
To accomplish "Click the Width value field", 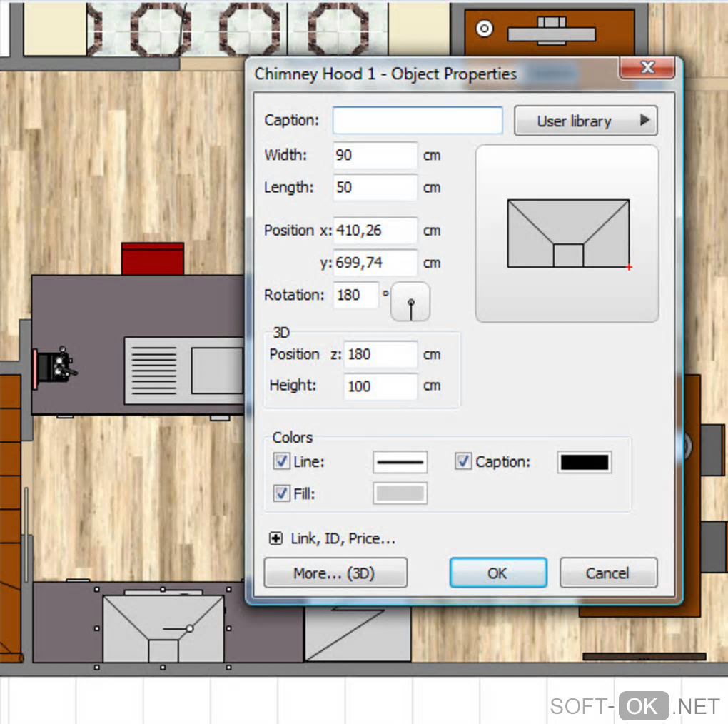I will [375, 155].
